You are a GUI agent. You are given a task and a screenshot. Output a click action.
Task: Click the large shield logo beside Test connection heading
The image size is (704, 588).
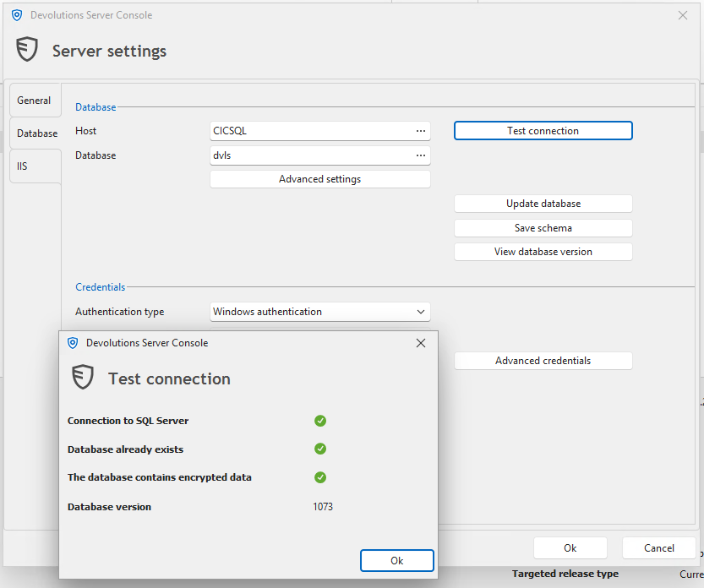83,377
